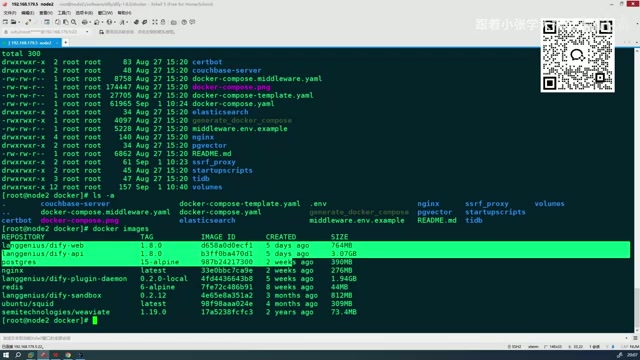Click the 'total 300' text line
Screen dimensions: 640x360
click(21, 53)
